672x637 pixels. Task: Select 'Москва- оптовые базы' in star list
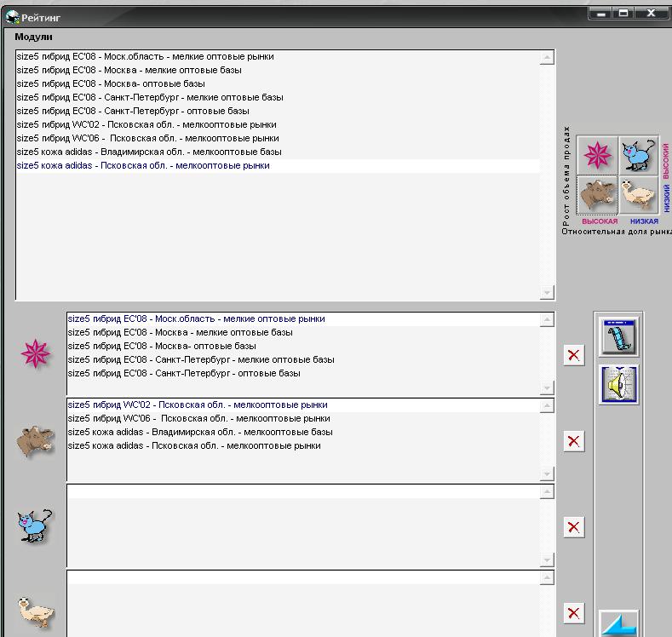pyautogui.click(x=303, y=346)
